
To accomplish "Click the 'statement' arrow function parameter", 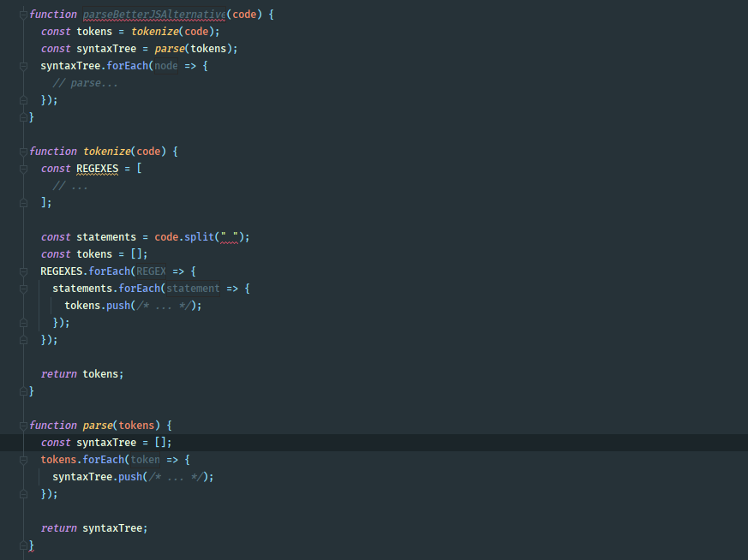I will coord(193,289).
